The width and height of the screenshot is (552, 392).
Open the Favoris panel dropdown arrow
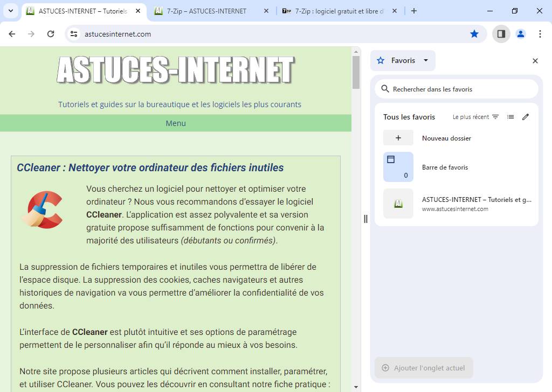(425, 60)
